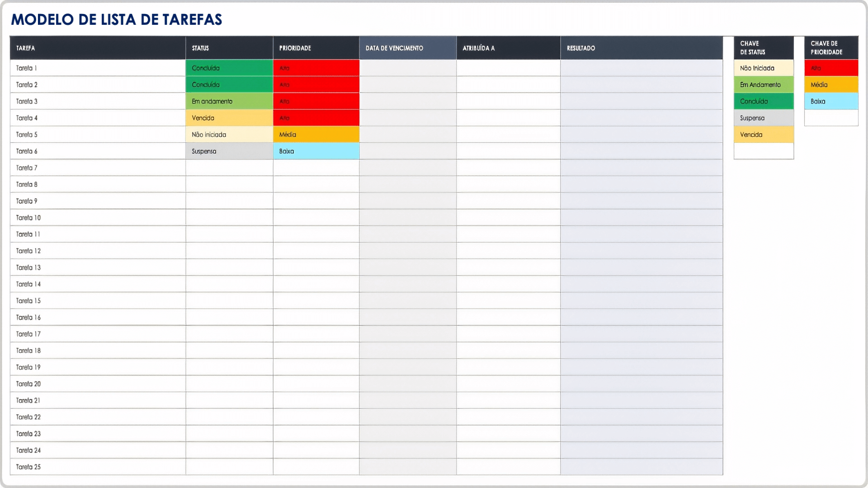Screen dimensions: 868x488
Task: Click the DATA DE VENCIMENTO column header
Action: [x=408, y=48]
